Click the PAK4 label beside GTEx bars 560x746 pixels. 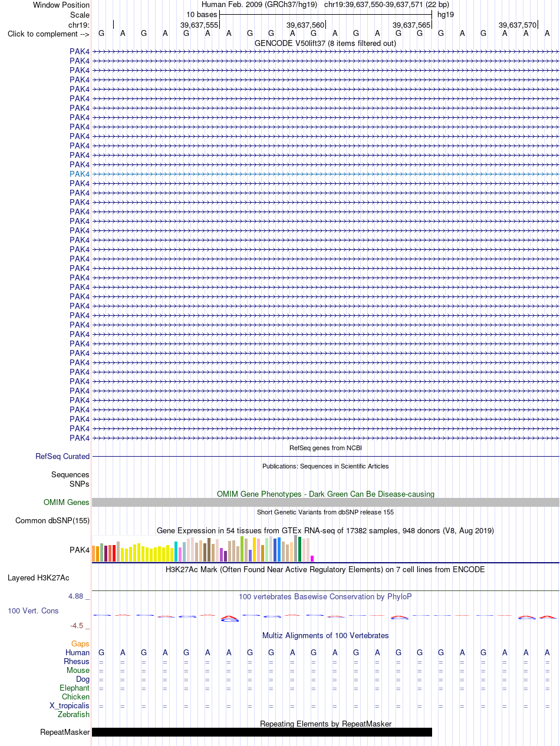click(80, 550)
